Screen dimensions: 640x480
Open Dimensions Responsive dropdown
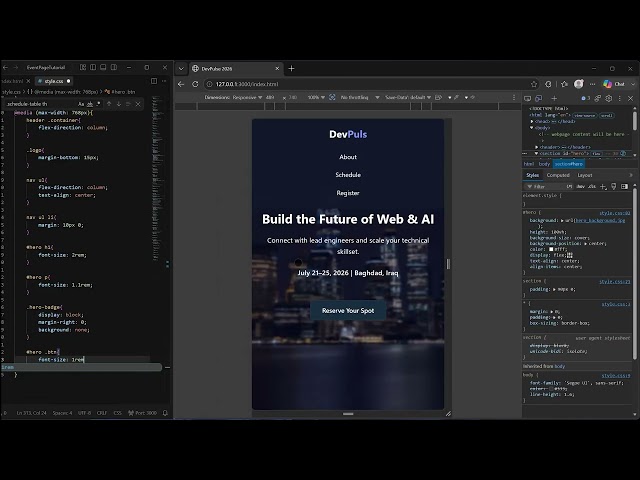pyautogui.click(x=233, y=98)
